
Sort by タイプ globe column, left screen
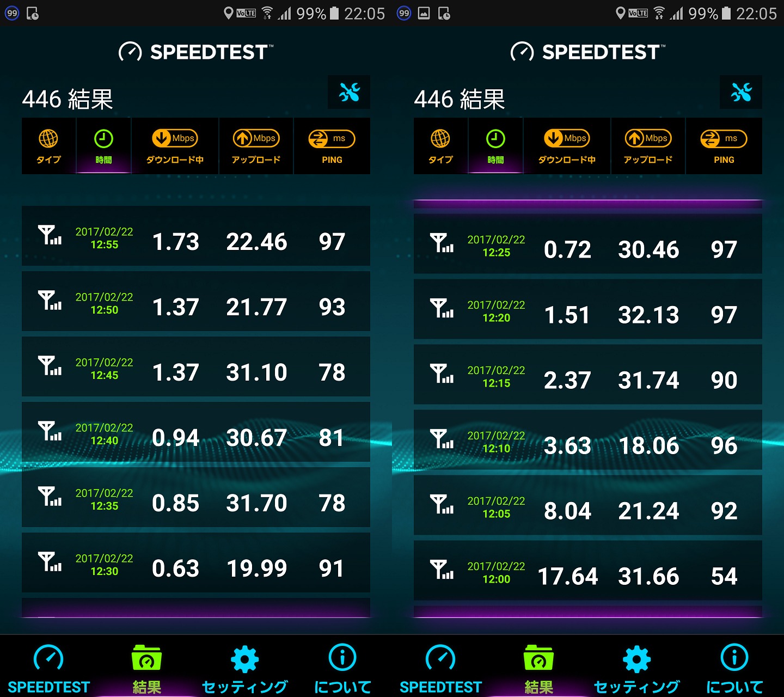[x=49, y=146]
